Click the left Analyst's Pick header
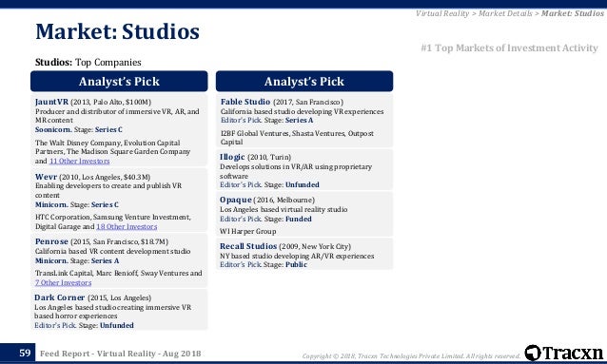This screenshot has width=607, height=364. pos(119,81)
